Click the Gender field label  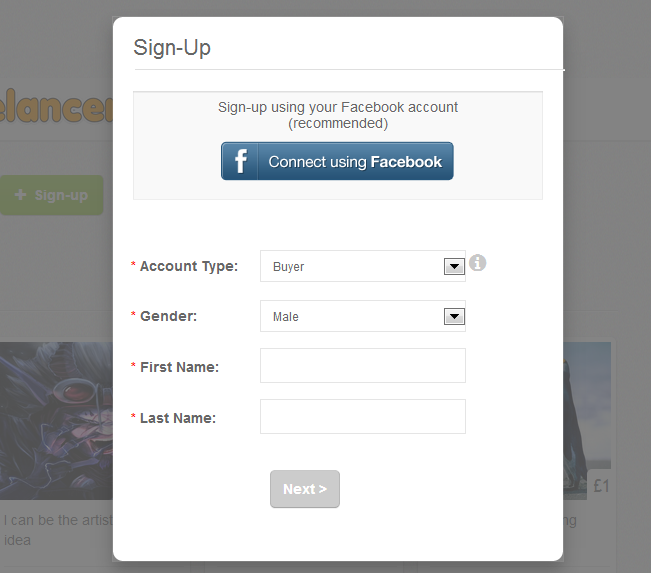tap(168, 317)
